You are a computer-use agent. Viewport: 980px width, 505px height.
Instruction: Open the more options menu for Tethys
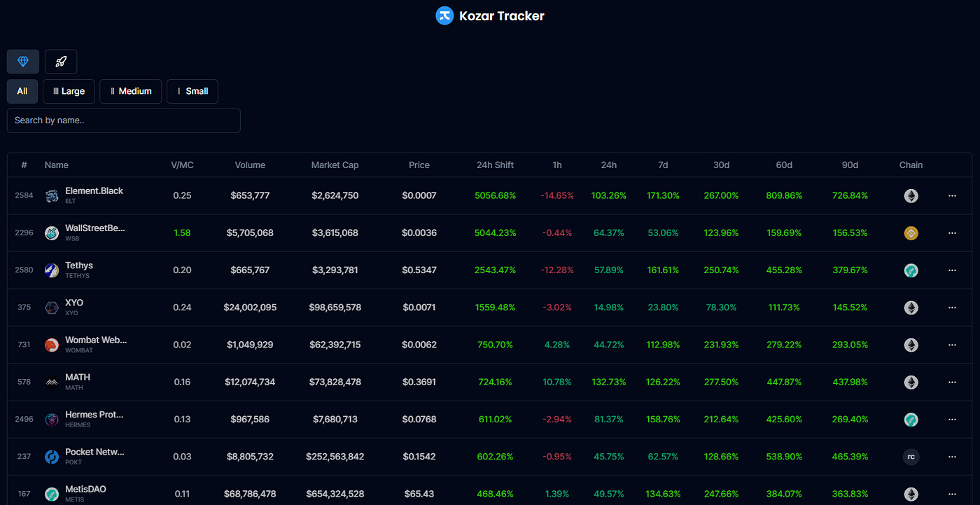952,270
